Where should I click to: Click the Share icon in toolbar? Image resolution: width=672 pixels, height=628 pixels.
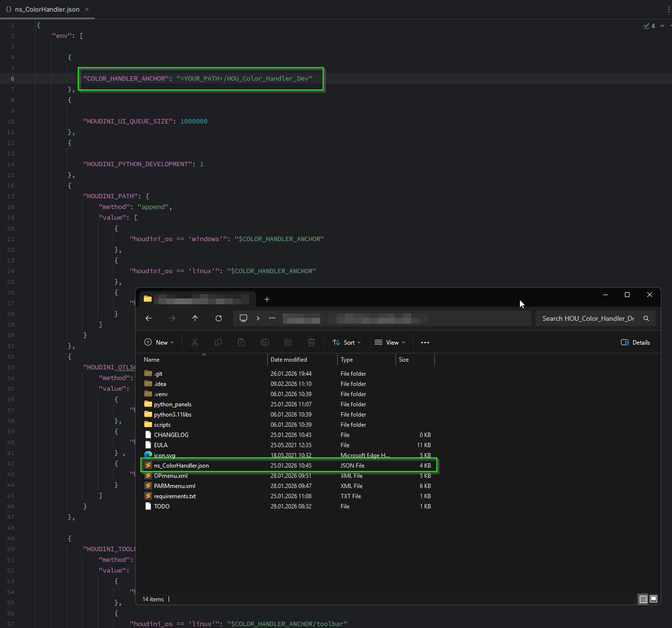288,343
